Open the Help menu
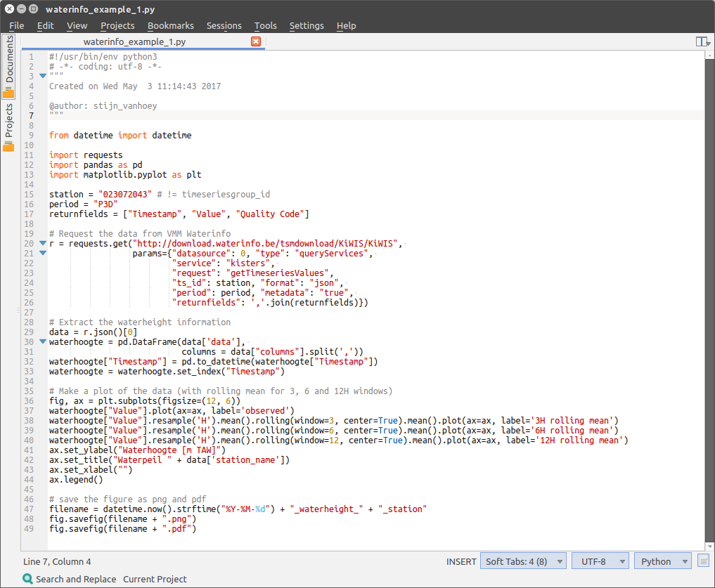The image size is (715, 588). coord(346,25)
